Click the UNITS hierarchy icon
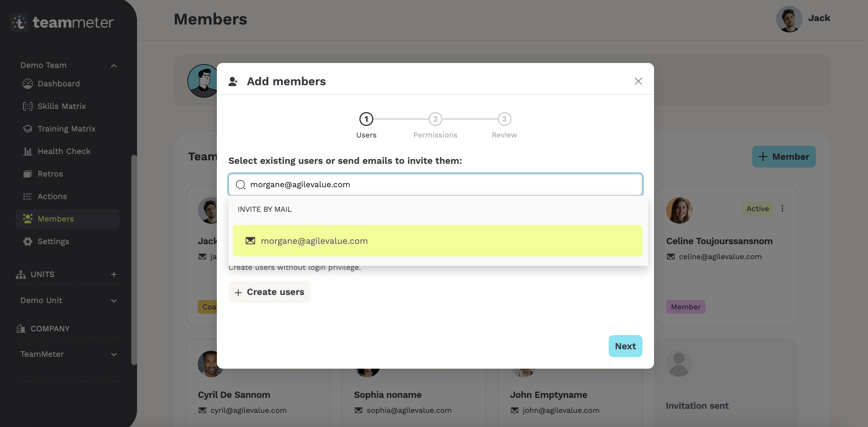 pos(21,274)
